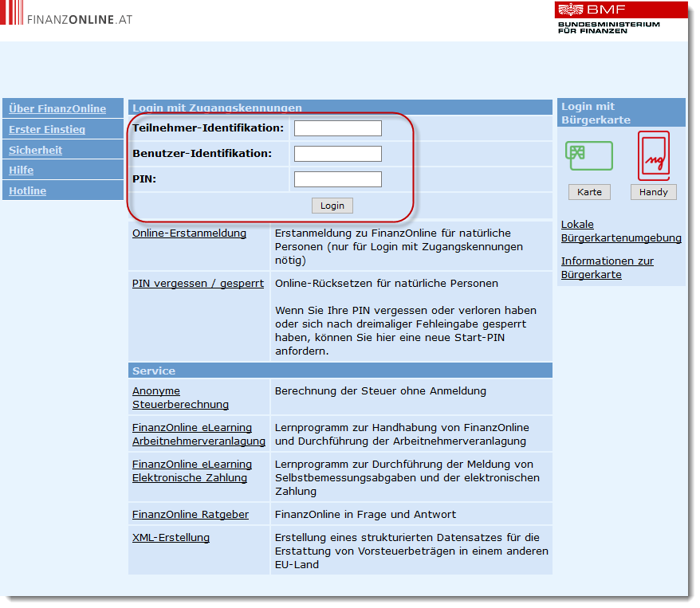Click the red mobile phone signature icon
Image resolution: width=700 pixels, height=608 pixels.
[x=653, y=155]
